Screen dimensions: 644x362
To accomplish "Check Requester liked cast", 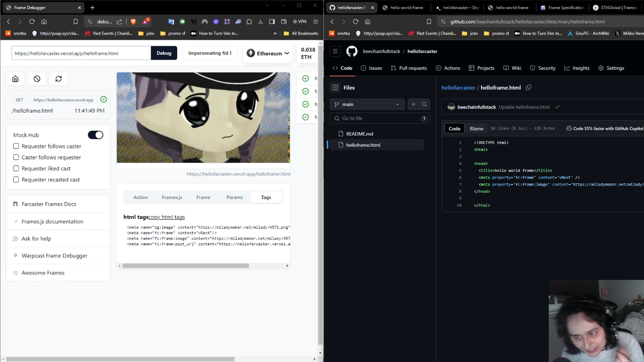I will [16, 168].
